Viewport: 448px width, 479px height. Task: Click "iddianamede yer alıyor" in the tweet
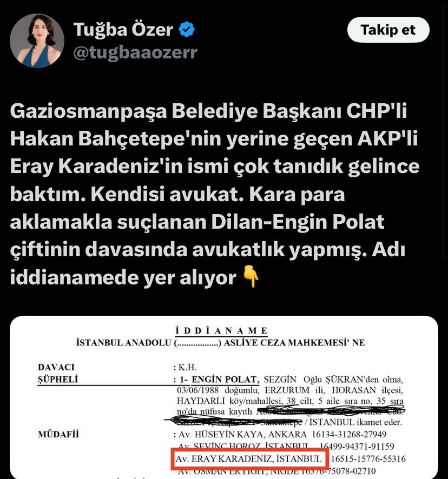click(x=123, y=277)
